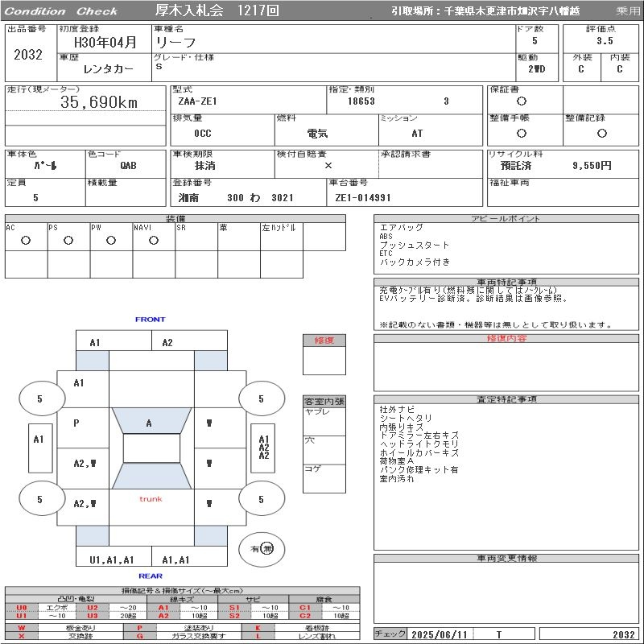The width and height of the screenshot is (644, 644).
Task: Select displacement value '0CC'
Action: click(x=203, y=134)
